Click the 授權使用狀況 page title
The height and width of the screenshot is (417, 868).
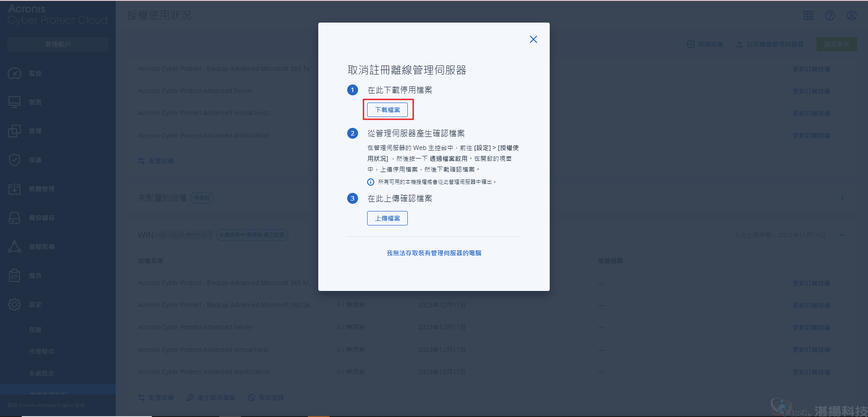point(159,15)
